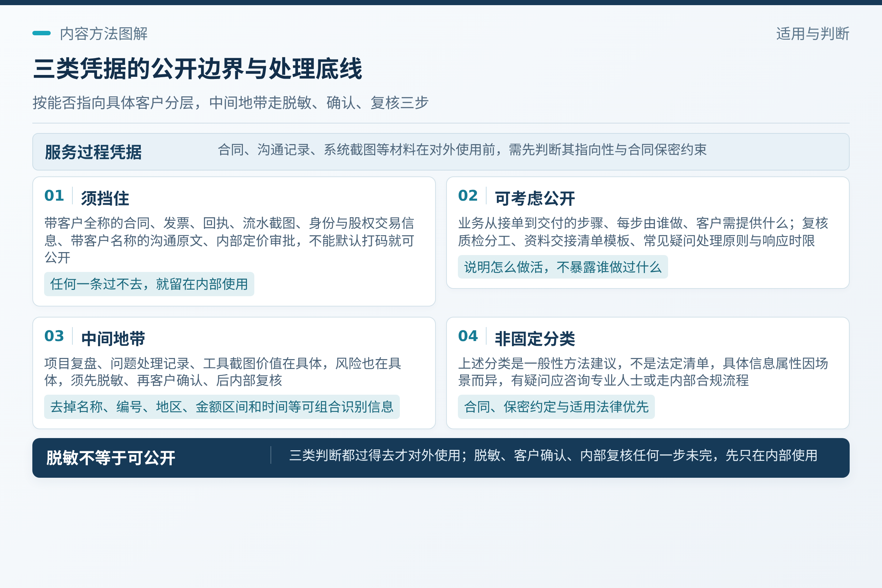Screen dimensions: 882x588
Task: Click the description starting with 合同、沟通记录、系统截图
Action: (462, 150)
